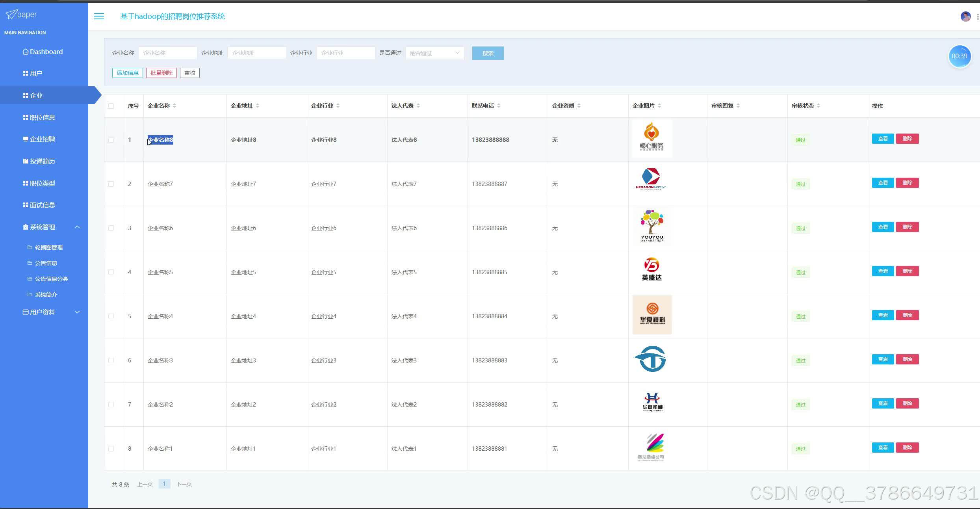Sort by 法人代表 column arrows
The image size is (980, 509).
point(418,106)
